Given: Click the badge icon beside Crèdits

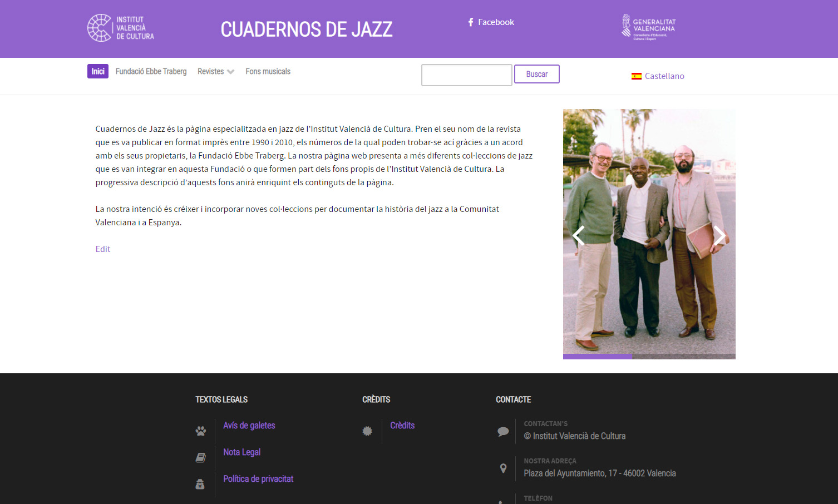Looking at the screenshot, I should click(367, 431).
